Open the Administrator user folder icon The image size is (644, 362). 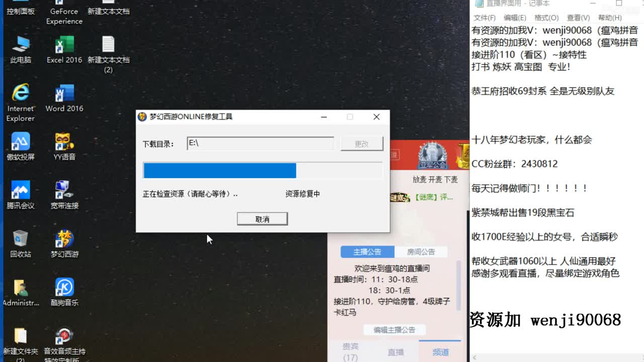tap(20, 293)
